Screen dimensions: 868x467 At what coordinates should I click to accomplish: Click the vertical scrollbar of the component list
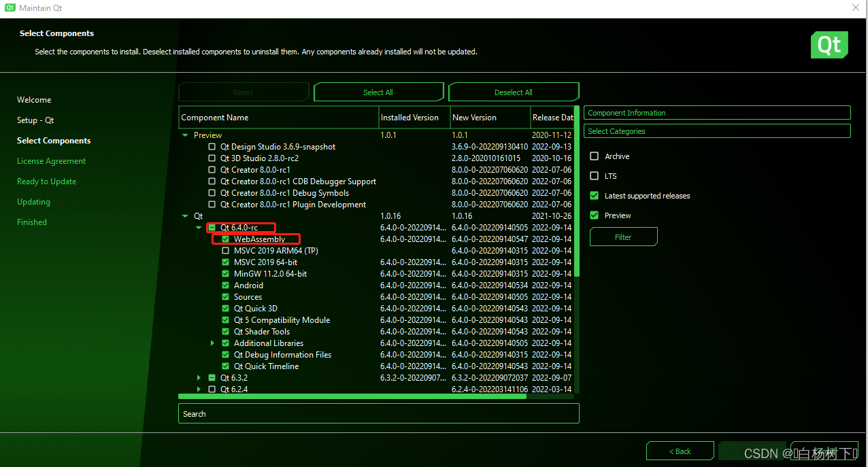[x=577, y=190]
